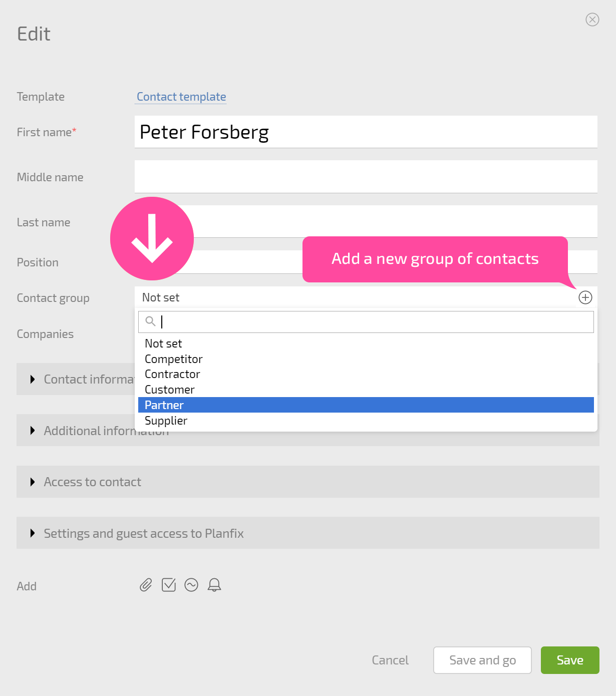The image size is (616, 696).
Task: Click the green Save button
Action: tap(570, 660)
